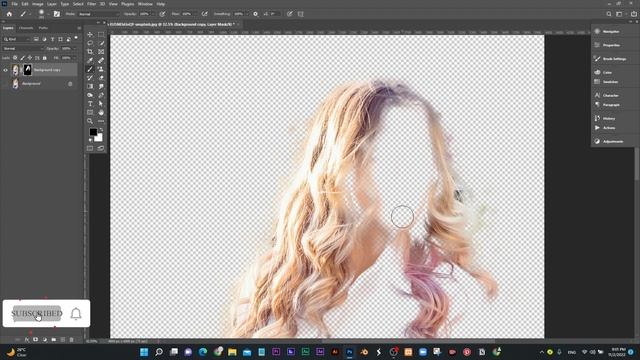Click the notification bell icon
The image size is (640, 360).
pyautogui.click(x=76, y=313)
